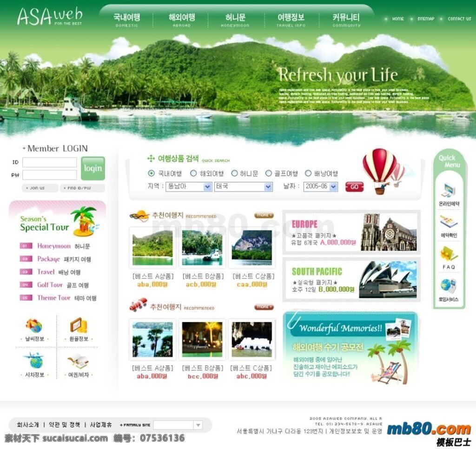Click the Home link in header
The image size is (476, 449).
click(398, 19)
